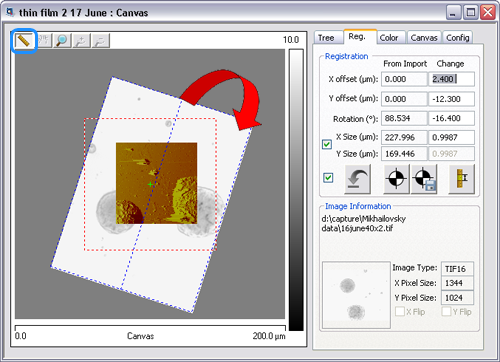This screenshot has width=500, height=362.
Task: Click the zoom in magnifier icon
Action: [81, 41]
